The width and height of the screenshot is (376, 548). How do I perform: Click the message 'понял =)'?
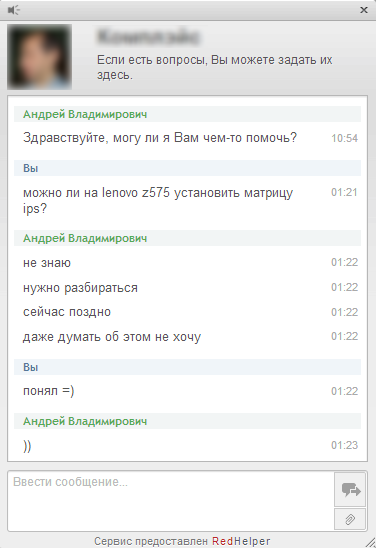[x=49, y=391]
